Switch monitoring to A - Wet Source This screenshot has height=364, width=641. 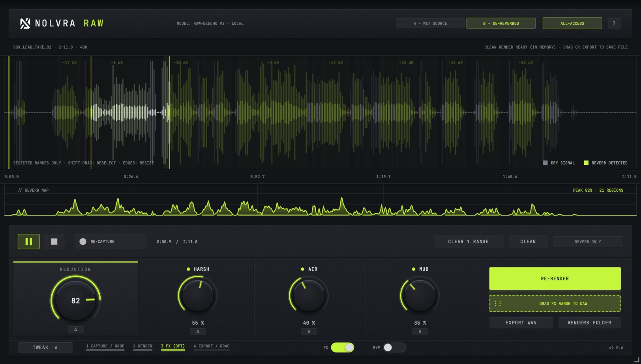pyautogui.click(x=430, y=23)
